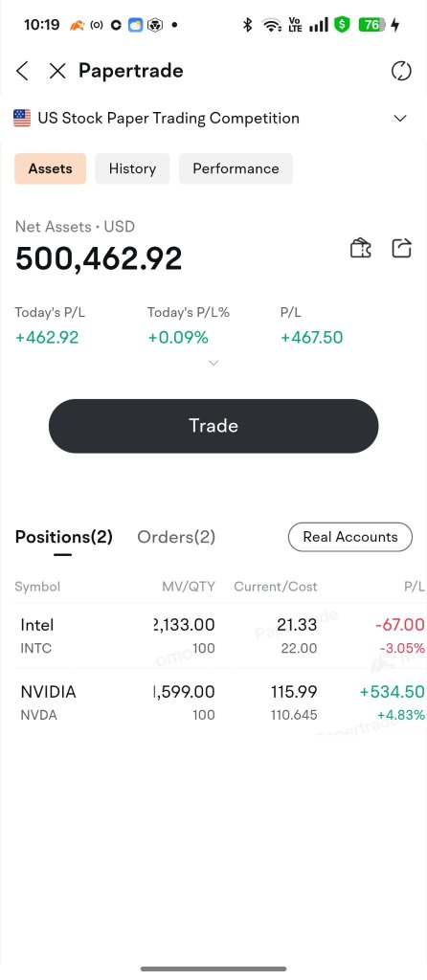Tap the Bluetooth icon in status bar
The height and width of the screenshot is (980, 427).
[x=248, y=25]
